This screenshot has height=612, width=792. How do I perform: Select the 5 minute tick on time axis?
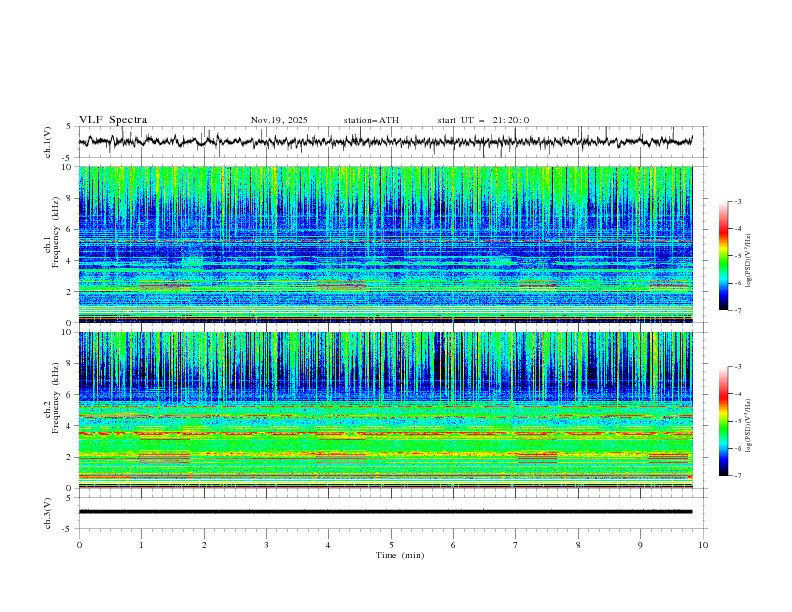pos(391,545)
